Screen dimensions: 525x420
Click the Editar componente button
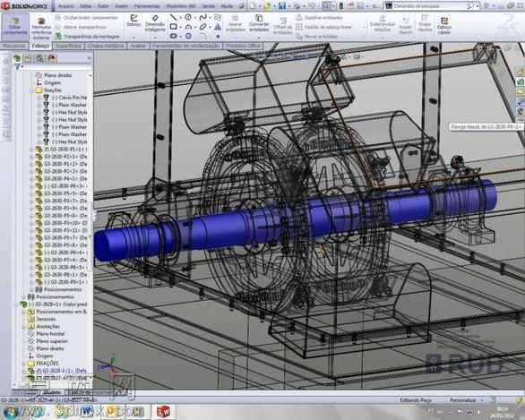coord(14,27)
